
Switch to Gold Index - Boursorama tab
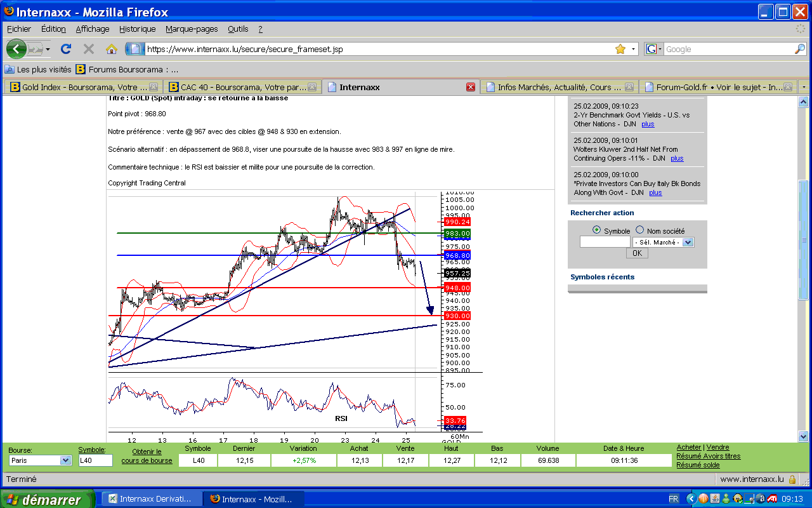click(83, 87)
